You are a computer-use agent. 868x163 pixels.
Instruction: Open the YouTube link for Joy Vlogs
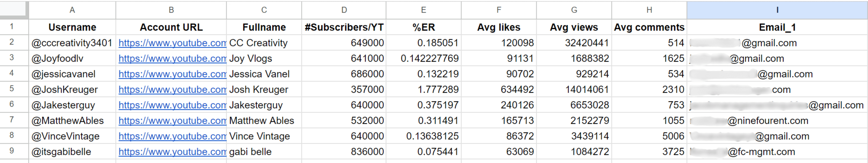coord(172,59)
